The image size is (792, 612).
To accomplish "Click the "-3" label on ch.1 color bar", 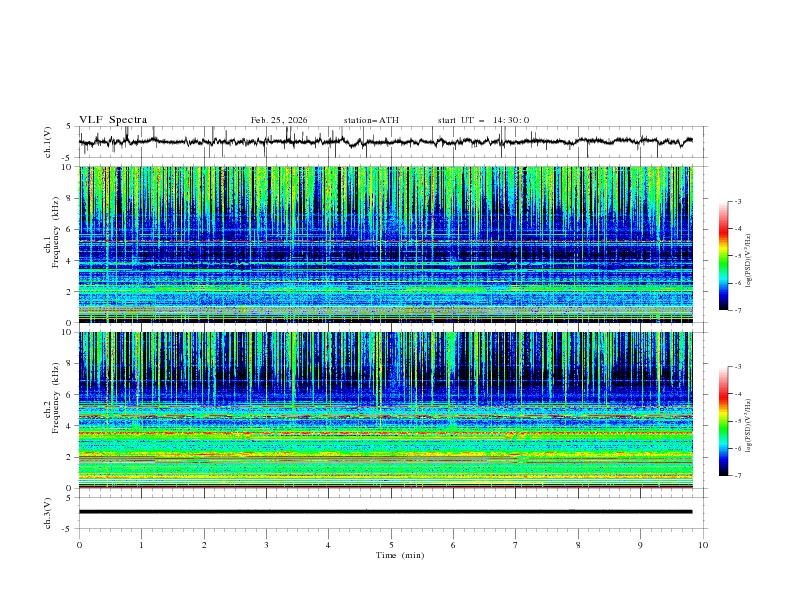I will pyautogui.click(x=738, y=201).
